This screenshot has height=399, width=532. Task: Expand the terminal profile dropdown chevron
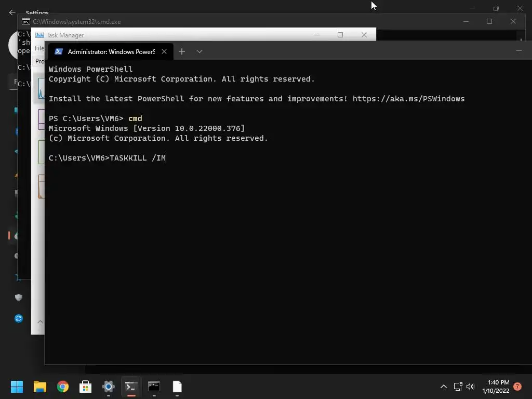(x=199, y=51)
